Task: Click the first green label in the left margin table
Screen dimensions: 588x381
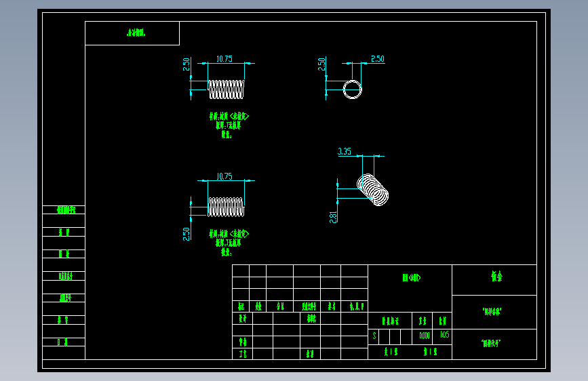Action: pyautogui.click(x=66, y=210)
